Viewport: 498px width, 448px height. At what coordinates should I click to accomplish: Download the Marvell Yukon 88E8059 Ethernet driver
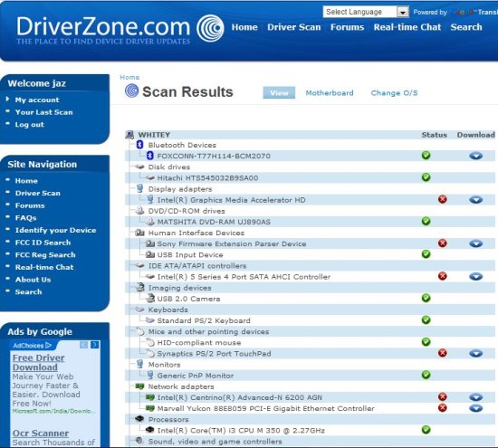click(x=475, y=408)
